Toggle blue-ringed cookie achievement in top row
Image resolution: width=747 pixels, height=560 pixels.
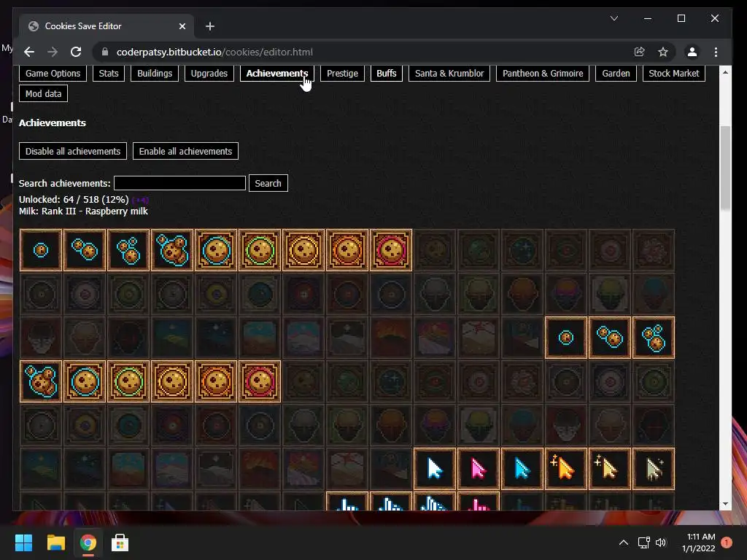pyautogui.click(x=216, y=250)
